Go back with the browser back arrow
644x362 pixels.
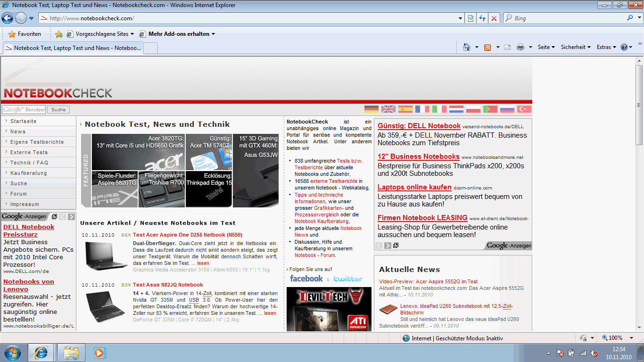point(7,18)
